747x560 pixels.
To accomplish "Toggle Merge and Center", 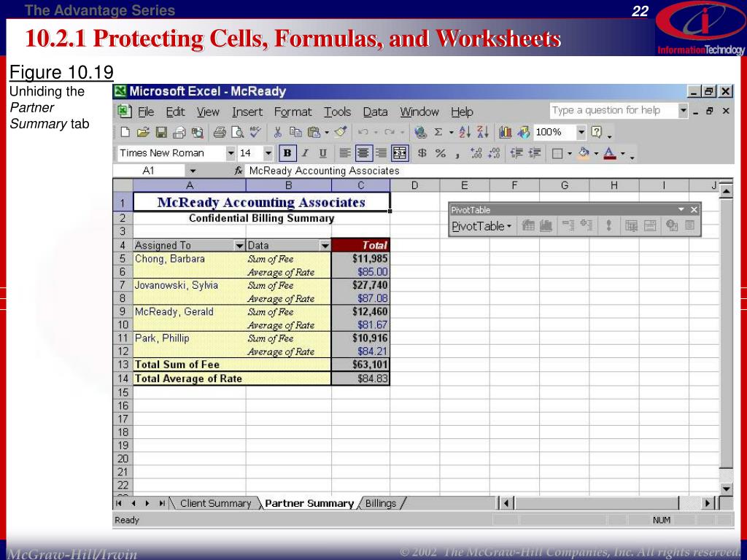I will [400, 153].
